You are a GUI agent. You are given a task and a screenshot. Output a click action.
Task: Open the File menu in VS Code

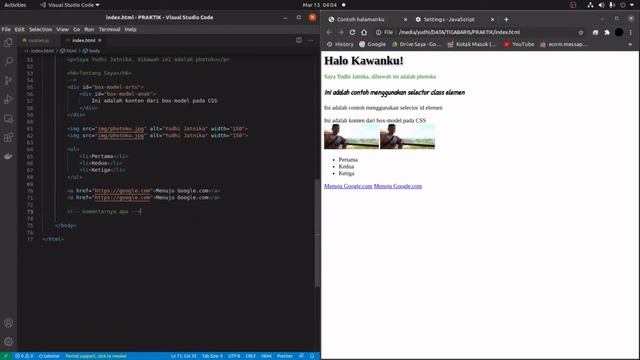tap(6, 29)
